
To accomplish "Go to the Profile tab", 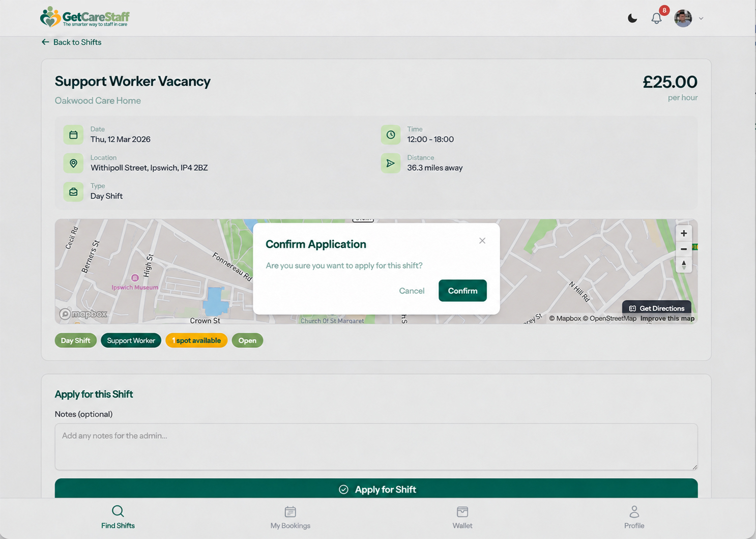I will point(634,518).
